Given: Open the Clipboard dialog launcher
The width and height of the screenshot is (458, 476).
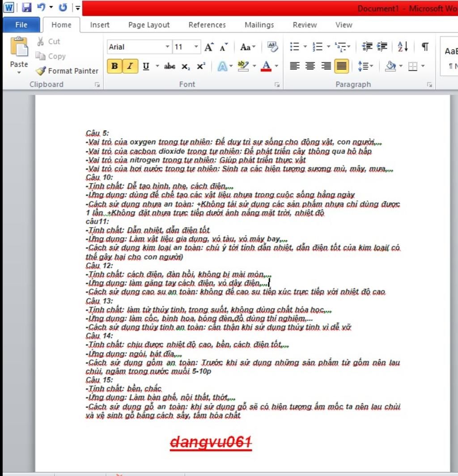Looking at the screenshot, I should point(97,85).
